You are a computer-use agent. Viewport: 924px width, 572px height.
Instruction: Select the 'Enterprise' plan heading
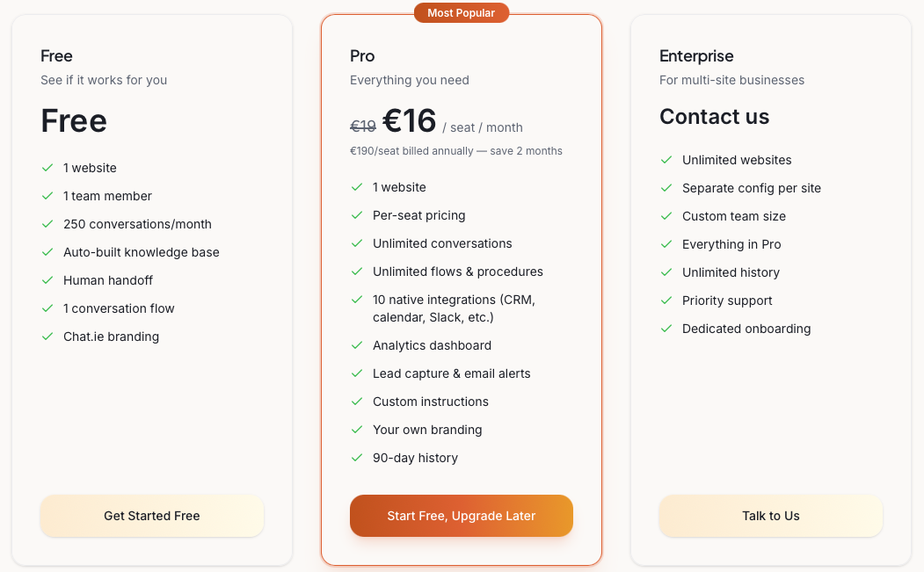click(x=696, y=55)
